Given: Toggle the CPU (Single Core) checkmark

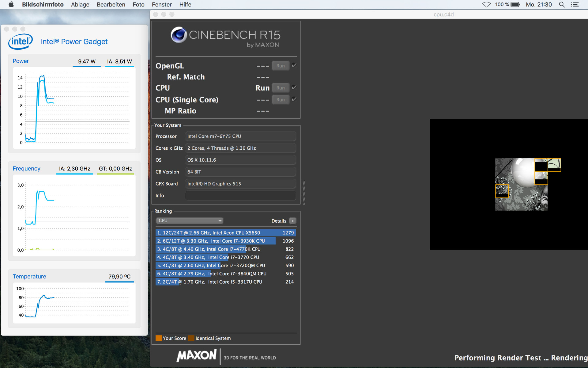Looking at the screenshot, I should (294, 99).
